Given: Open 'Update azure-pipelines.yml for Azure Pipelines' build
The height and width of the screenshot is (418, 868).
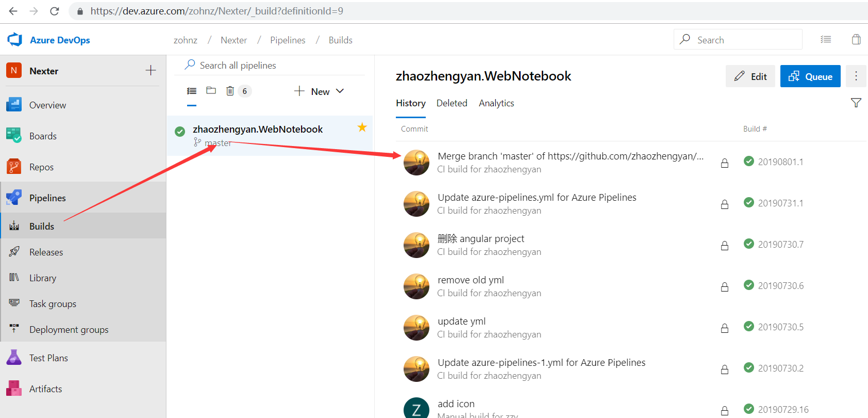Looking at the screenshot, I should coord(537,198).
